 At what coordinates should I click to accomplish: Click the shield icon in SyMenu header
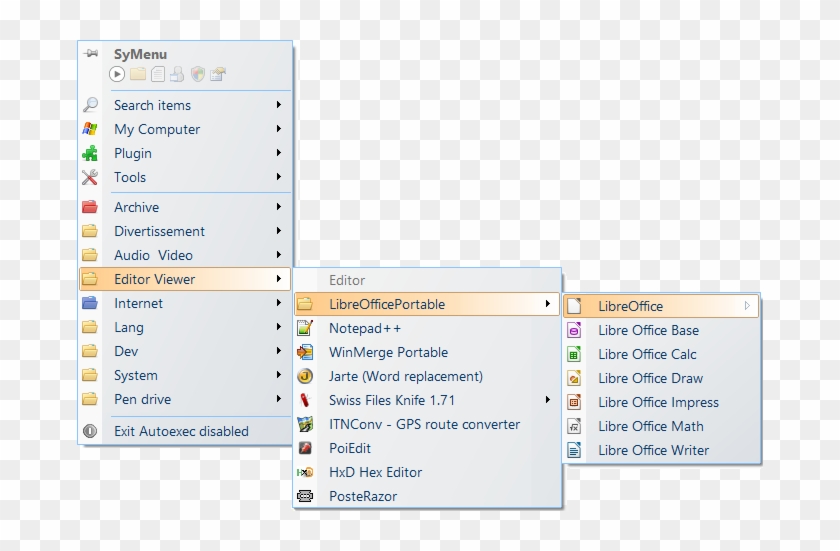coord(198,74)
